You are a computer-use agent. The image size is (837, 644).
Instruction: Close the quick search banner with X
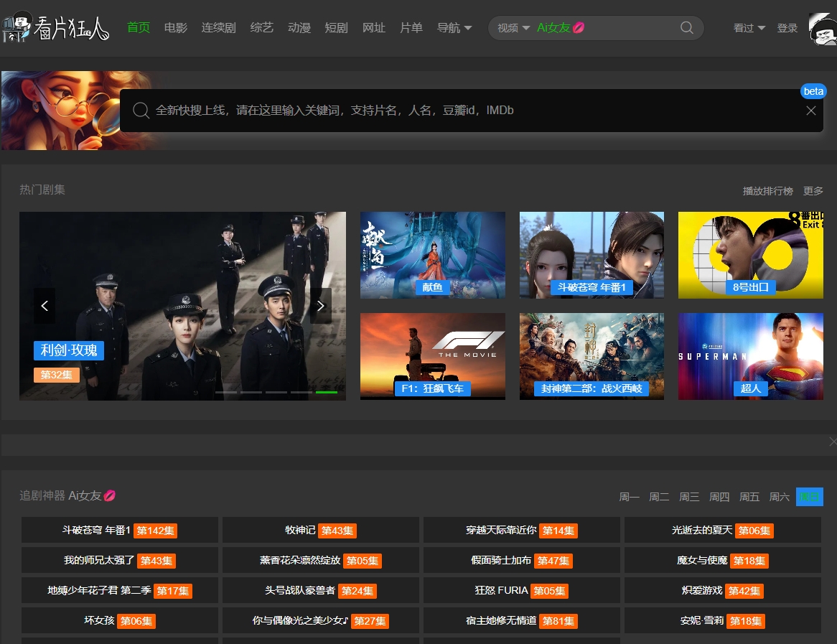[811, 111]
